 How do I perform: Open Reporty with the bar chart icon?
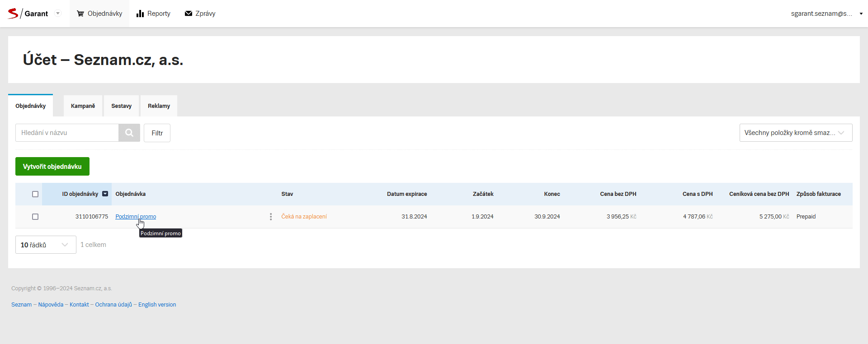[x=153, y=14]
